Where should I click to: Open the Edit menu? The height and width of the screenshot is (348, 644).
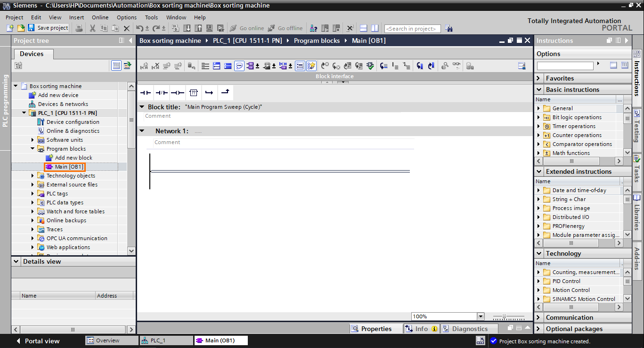[36, 17]
